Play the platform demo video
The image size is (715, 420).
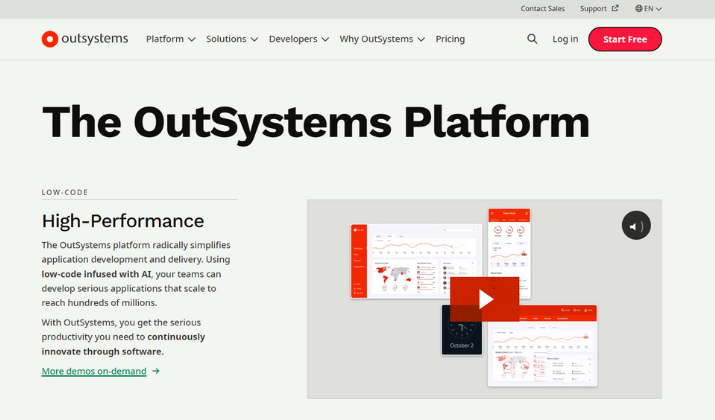tap(485, 299)
